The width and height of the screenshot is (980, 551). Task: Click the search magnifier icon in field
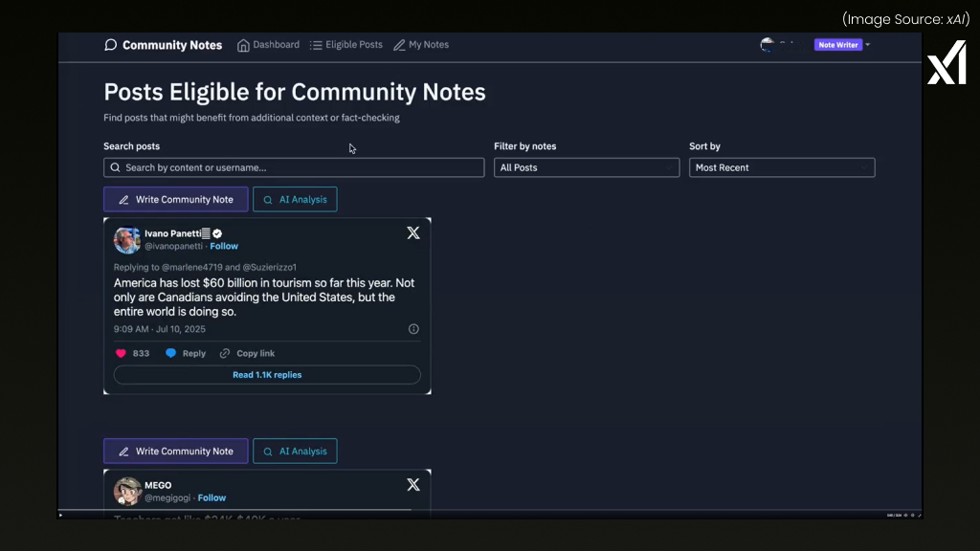click(115, 167)
